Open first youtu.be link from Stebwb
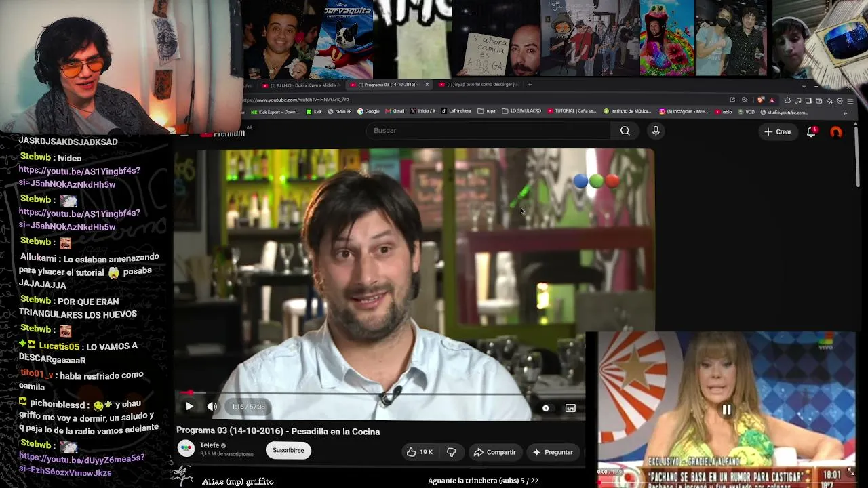The height and width of the screenshot is (488, 868). [79, 178]
